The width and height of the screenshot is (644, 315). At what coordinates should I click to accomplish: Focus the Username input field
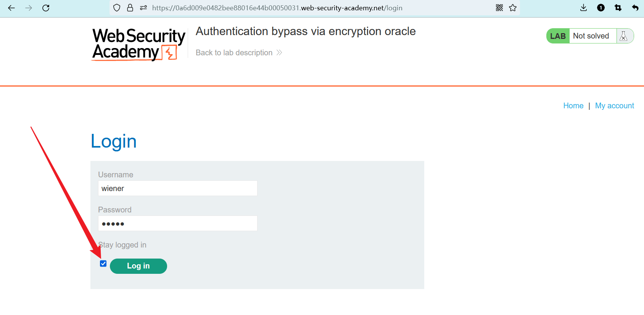[178, 188]
